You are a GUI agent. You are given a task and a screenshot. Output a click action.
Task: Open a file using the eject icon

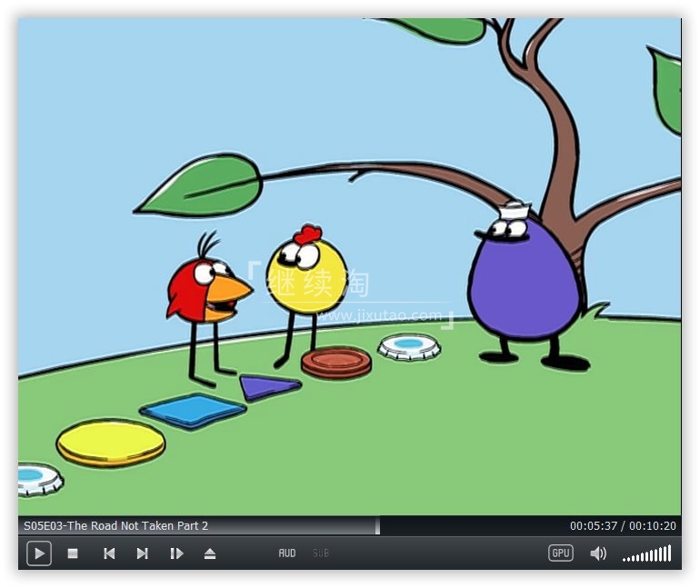[210, 553]
